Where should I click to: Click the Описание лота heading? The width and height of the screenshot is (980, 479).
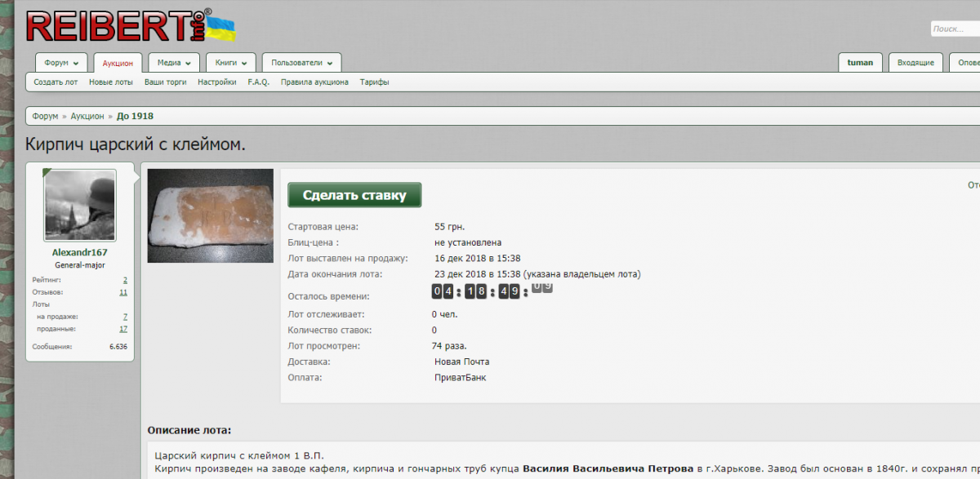pyautogui.click(x=189, y=430)
